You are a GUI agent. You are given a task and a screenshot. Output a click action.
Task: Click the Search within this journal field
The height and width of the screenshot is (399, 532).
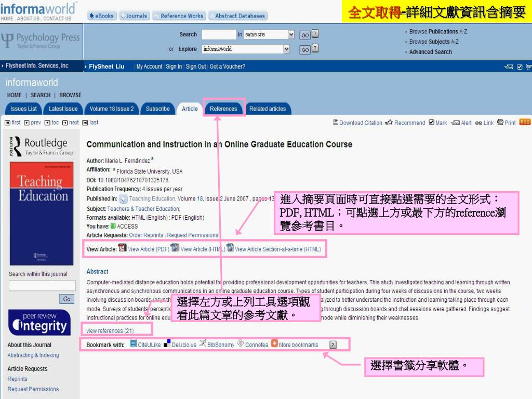coord(42,286)
